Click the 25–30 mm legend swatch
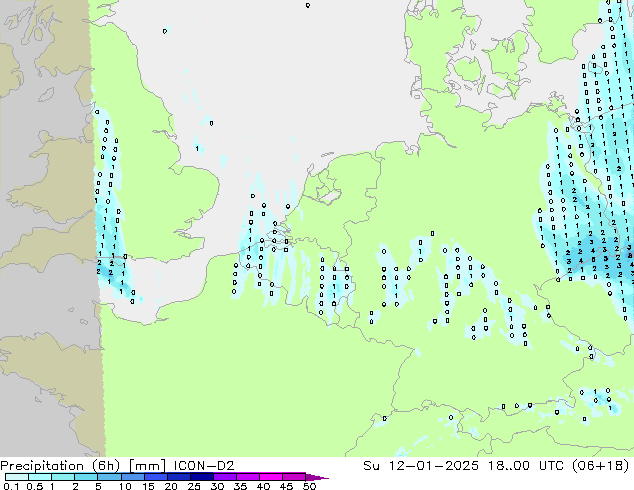The image size is (634, 490). click(201, 477)
